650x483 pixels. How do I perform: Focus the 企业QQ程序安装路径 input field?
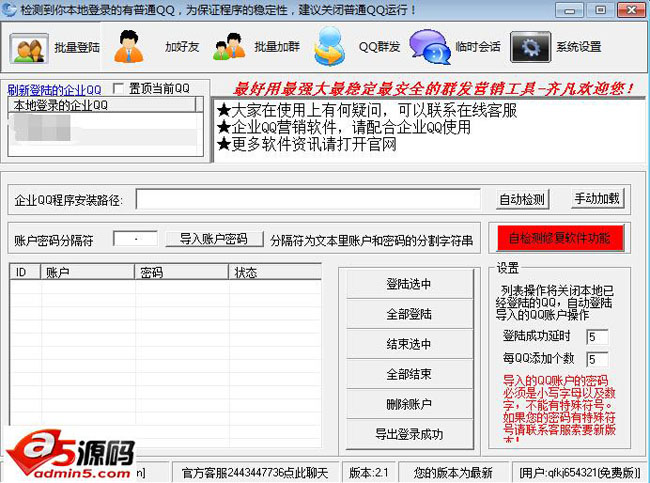308,200
